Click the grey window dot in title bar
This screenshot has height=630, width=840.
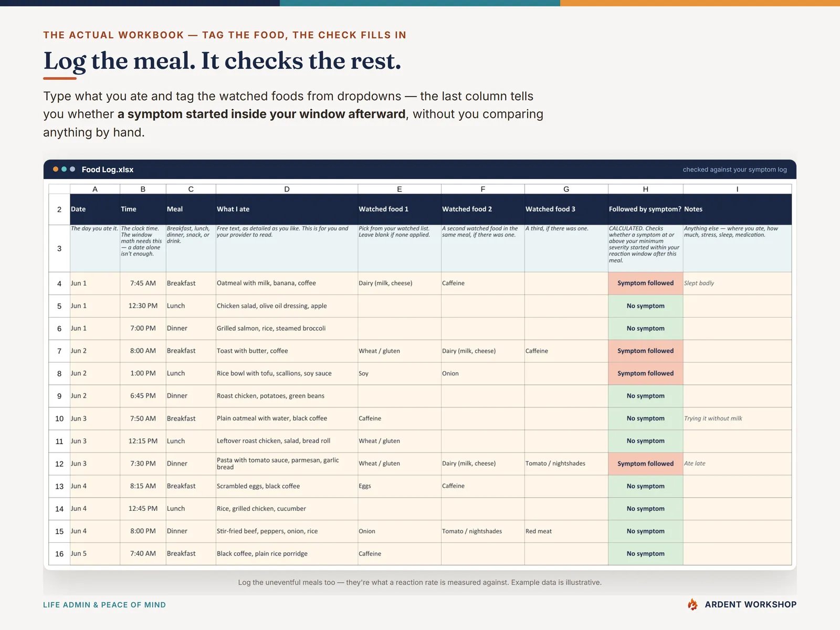(72, 169)
